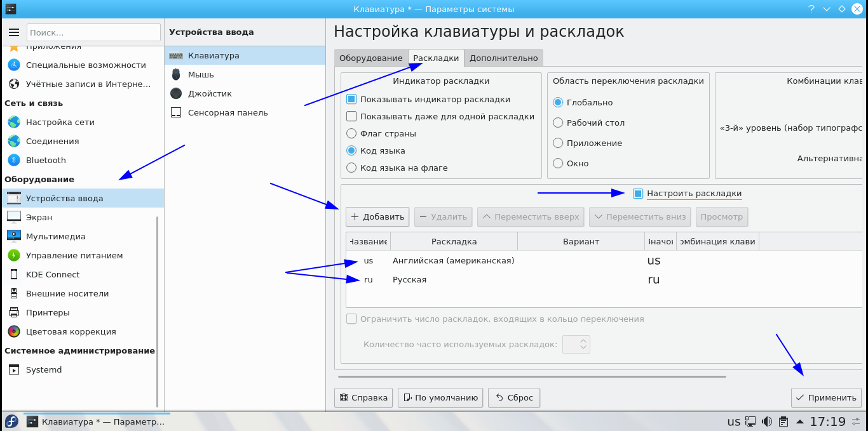Choose the 'Окно' switching scope option
This screenshot has height=431, width=868.
(558, 163)
